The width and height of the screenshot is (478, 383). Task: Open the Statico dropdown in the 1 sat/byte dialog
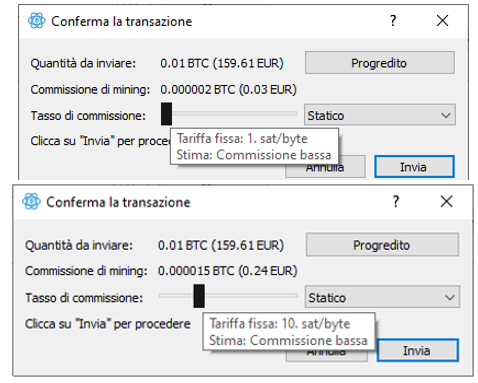tap(380, 115)
